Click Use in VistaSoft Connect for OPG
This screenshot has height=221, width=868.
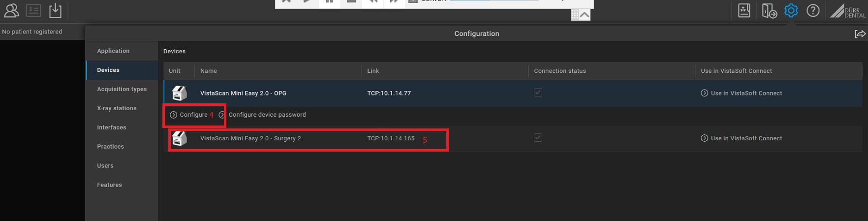[741, 93]
